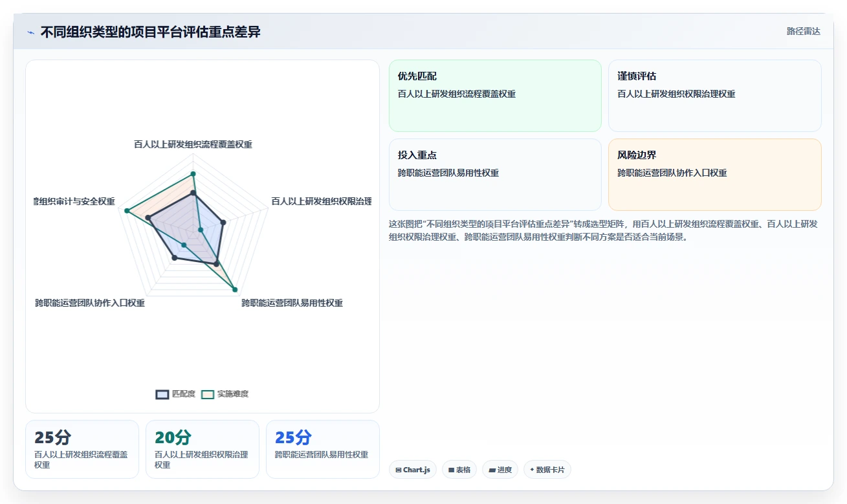
Task: Click the 实施难度 point on 易用性权重 axis
Action: (234, 290)
